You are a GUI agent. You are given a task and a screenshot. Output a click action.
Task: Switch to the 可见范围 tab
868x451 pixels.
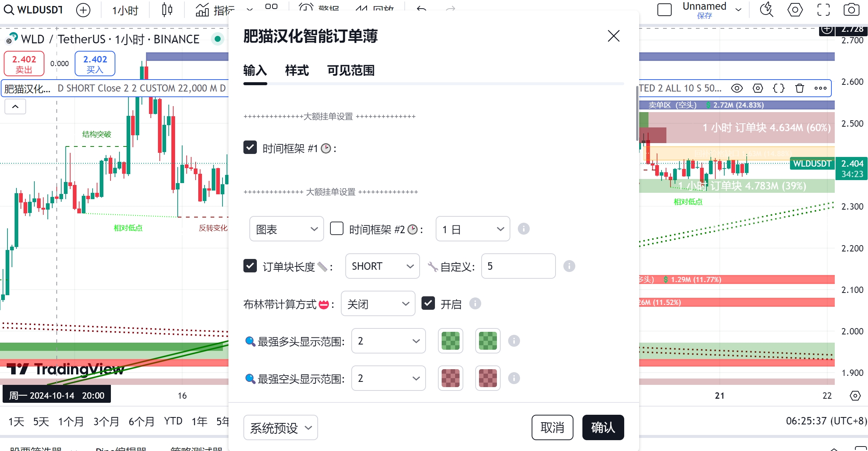point(351,70)
